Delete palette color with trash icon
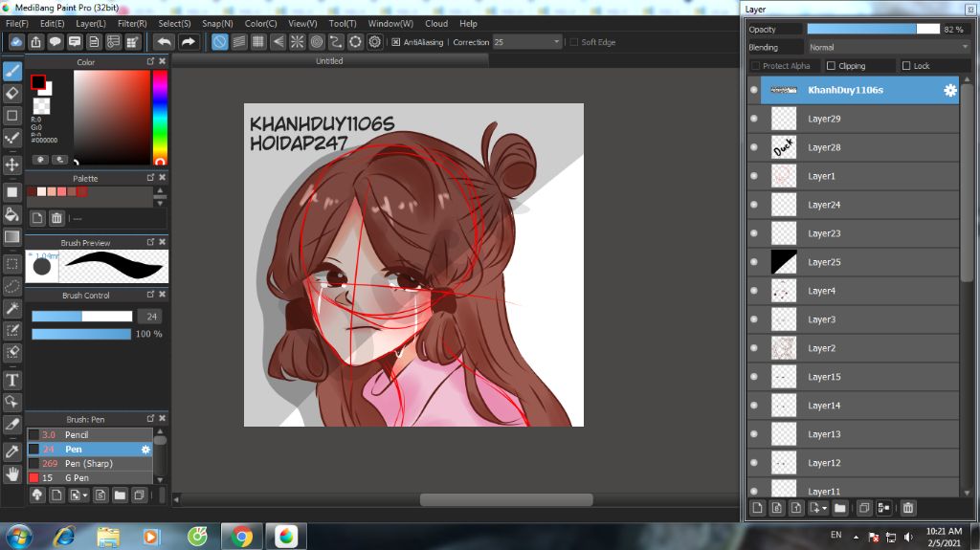The width and height of the screenshot is (980, 550). pos(56,218)
